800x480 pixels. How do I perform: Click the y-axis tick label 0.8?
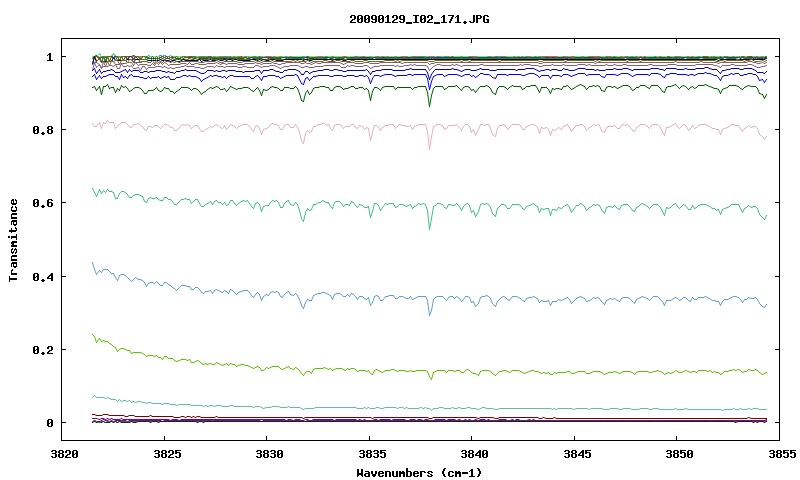[43, 130]
